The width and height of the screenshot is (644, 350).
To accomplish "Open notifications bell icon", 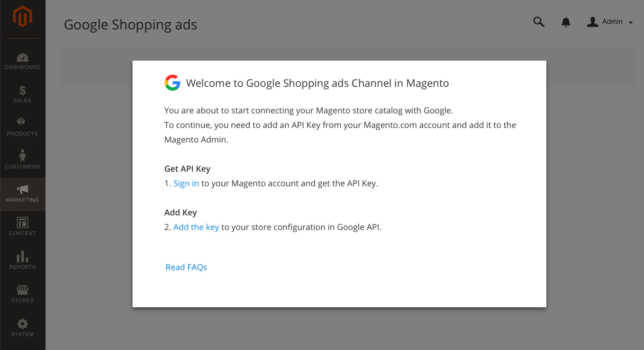I will tap(566, 22).
